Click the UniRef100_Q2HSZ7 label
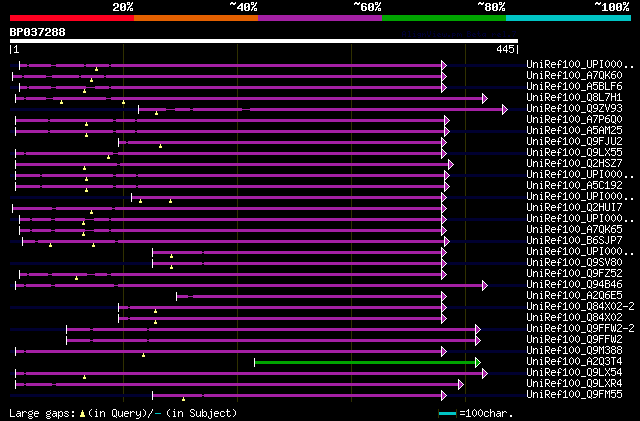Screen dimensions: 640x421 (x=574, y=164)
